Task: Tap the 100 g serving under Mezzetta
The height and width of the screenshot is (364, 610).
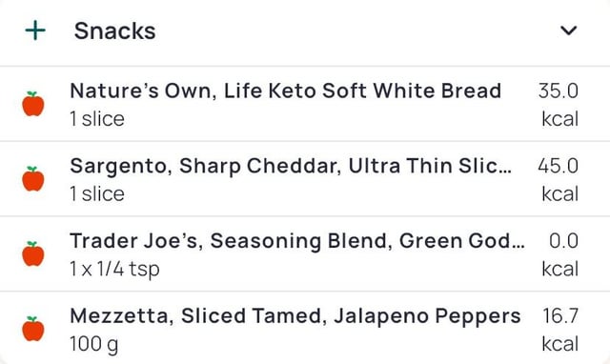Action: pyautogui.click(x=94, y=345)
